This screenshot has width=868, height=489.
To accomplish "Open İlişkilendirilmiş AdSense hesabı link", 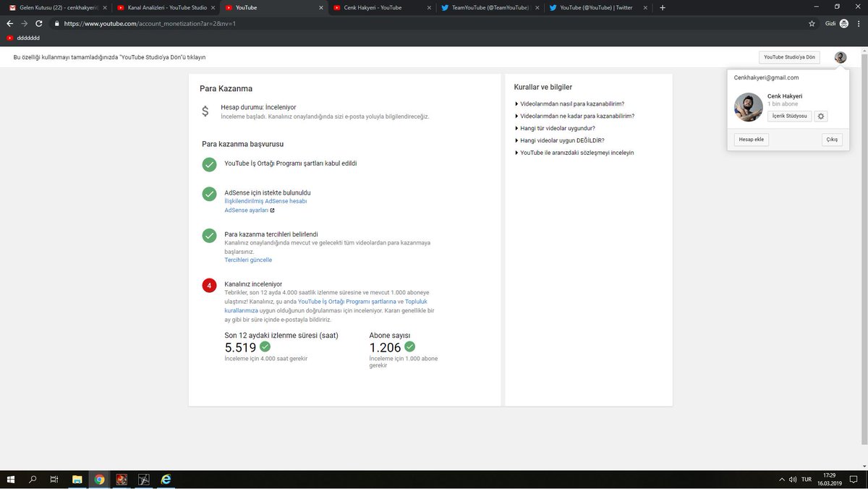I will (x=265, y=201).
